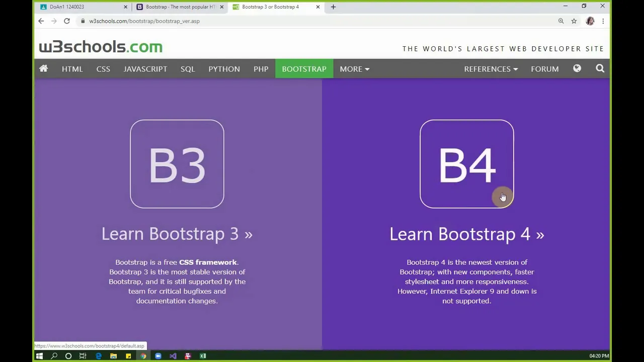
Task: Expand the MORE dropdown in the navbar
Action: 354,69
